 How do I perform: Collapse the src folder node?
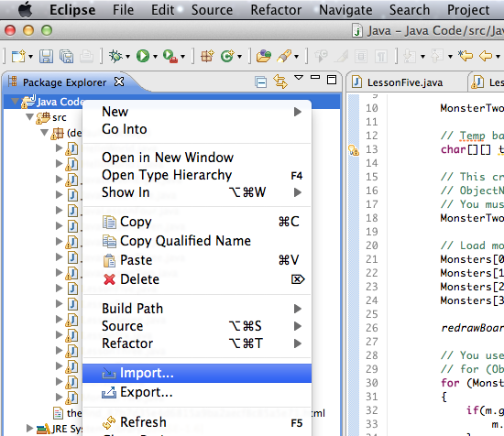(29, 117)
